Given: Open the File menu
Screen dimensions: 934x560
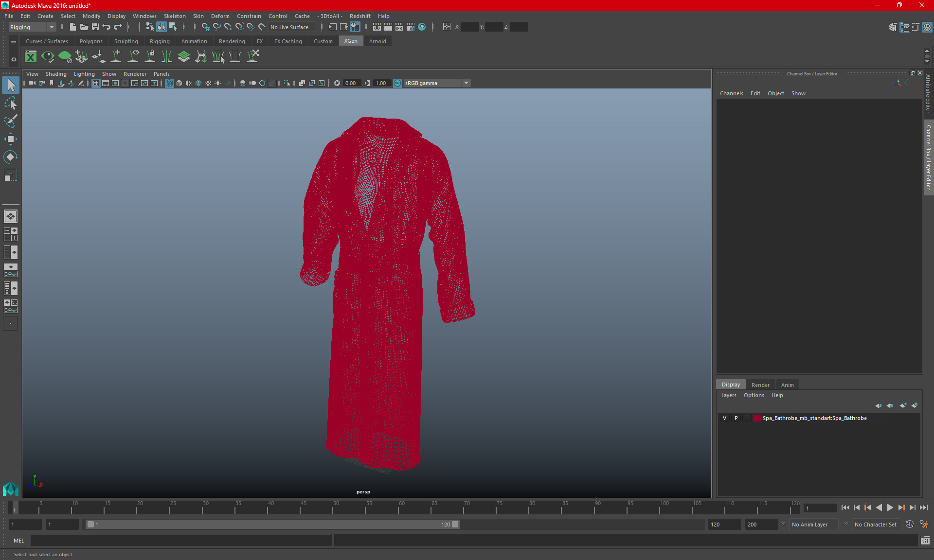Looking at the screenshot, I should (x=9, y=16).
